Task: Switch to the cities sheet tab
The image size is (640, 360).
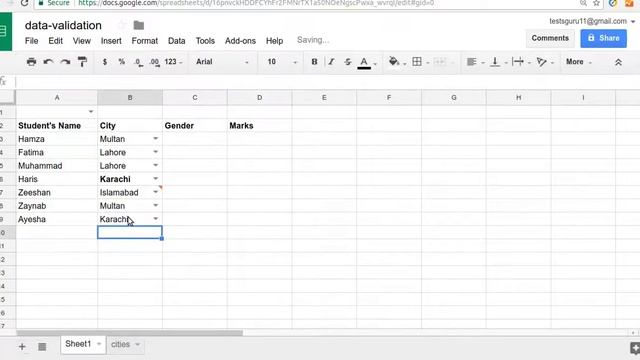Action: tap(120, 344)
